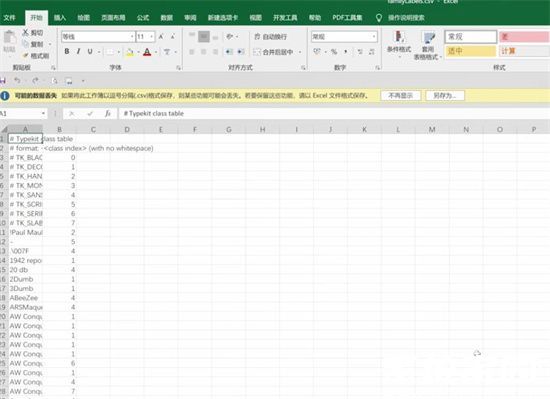This screenshot has height=399, width=550.
Task: Open Name Box dropdown arrow
Action: tap(43, 113)
